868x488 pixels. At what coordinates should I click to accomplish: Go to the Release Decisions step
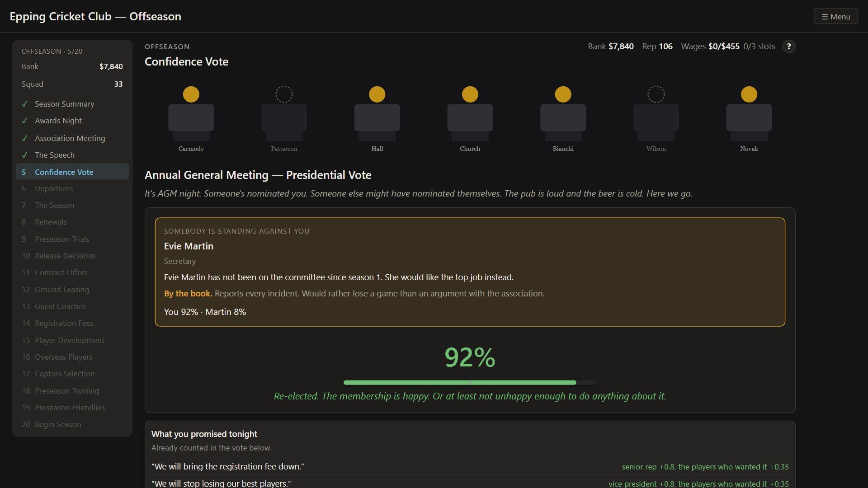pyautogui.click(x=72, y=256)
